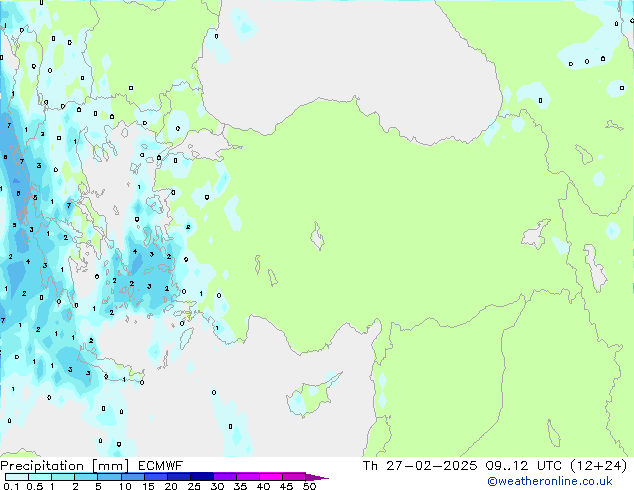Click the 'ECMWF' model label
Image resolution: width=634 pixels, height=490 pixels.
tap(161, 466)
